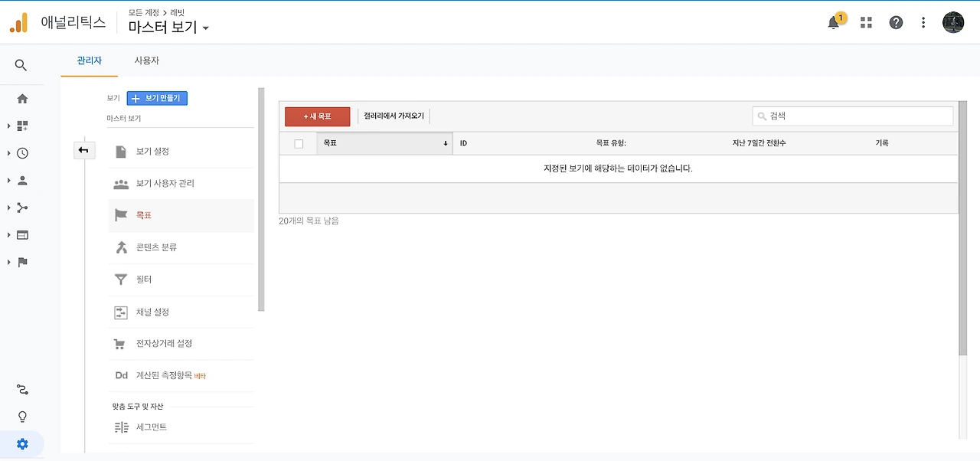980x461 pixels.
Task: Click the goals 검색 search field
Action: [x=853, y=116]
